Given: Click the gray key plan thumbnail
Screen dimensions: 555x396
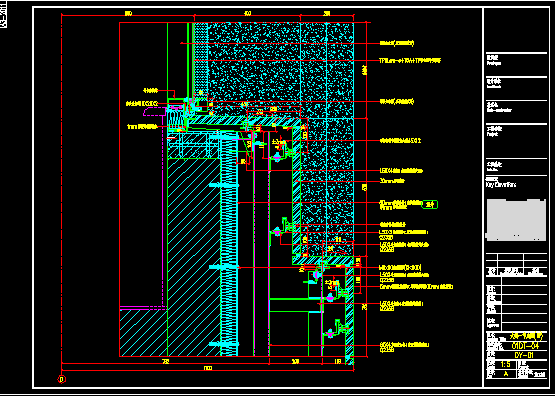Looking at the screenshot, I should pos(516,220).
